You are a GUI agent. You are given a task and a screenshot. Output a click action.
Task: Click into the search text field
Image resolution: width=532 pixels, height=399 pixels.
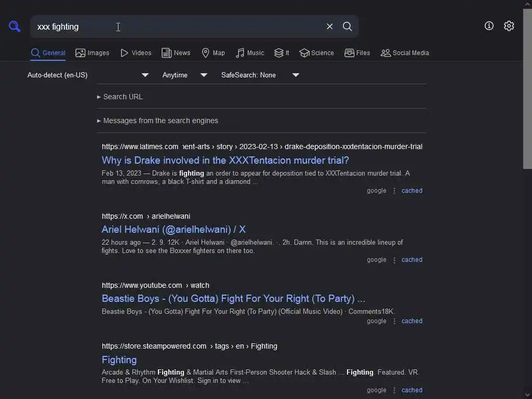pos(177,26)
